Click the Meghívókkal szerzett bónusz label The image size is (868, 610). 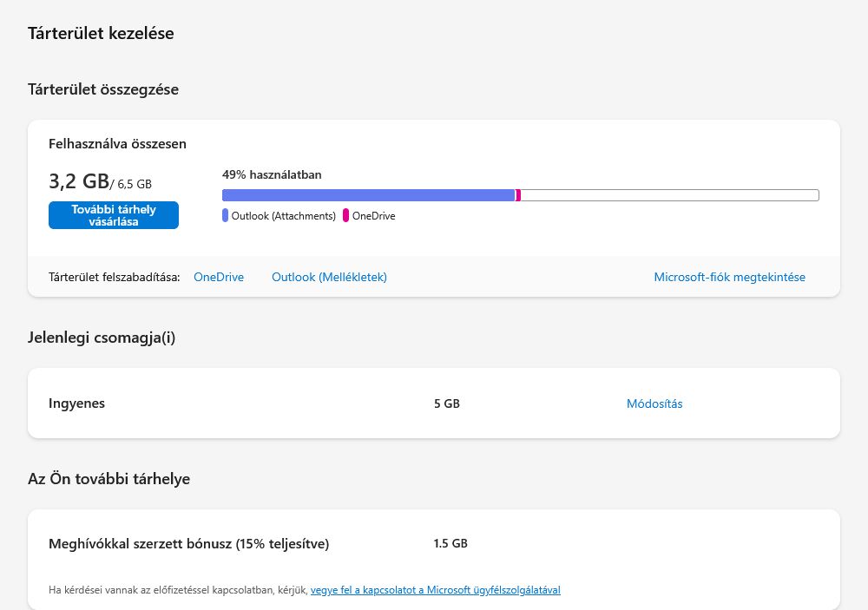(189, 544)
